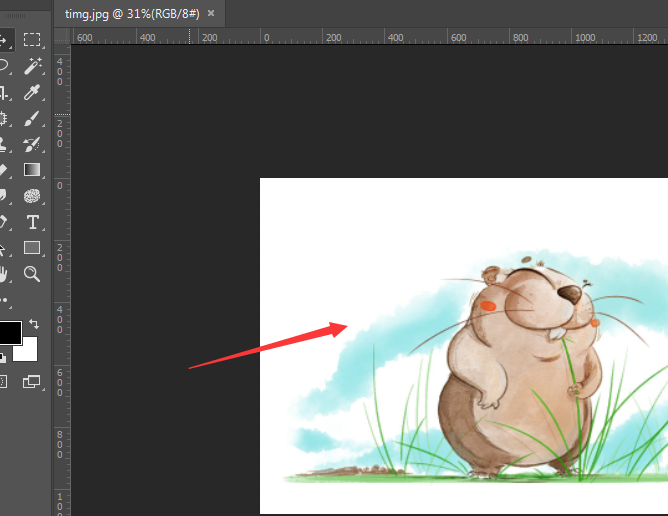Activate the Horizontal Type tool
The image size is (668, 516).
pyautogui.click(x=32, y=222)
